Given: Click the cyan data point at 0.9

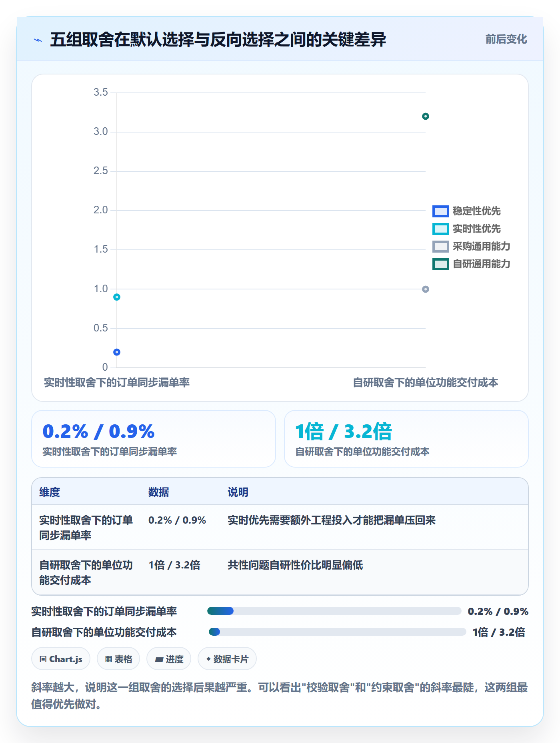Looking at the screenshot, I should click(x=117, y=297).
